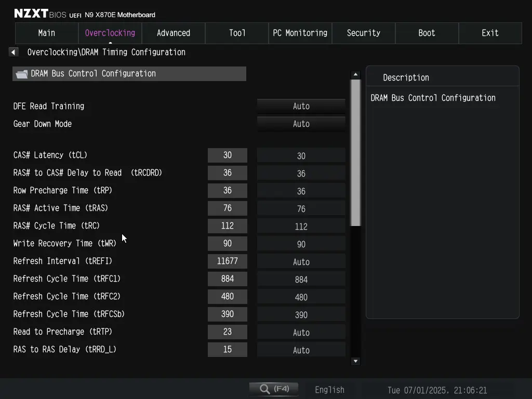
Task: Select the current tRRD_L value box 15
Action: [228, 349]
